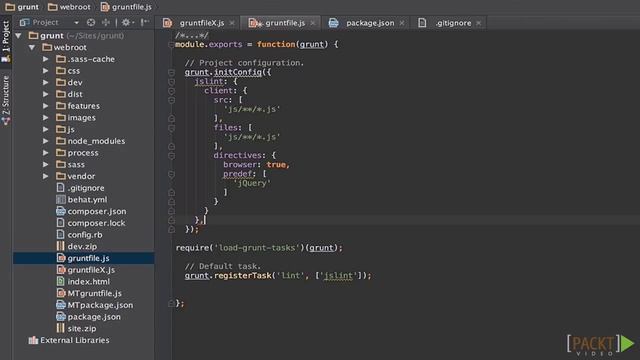Viewport: 640px width, 360px height.
Task: Collapse the webroot folder
Action: [x=32, y=48]
